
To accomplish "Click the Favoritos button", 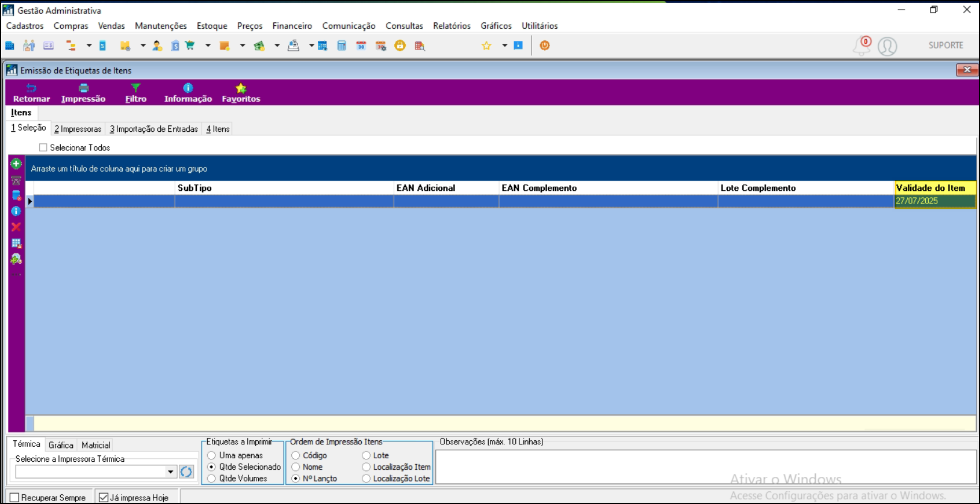I will pyautogui.click(x=241, y=93).
